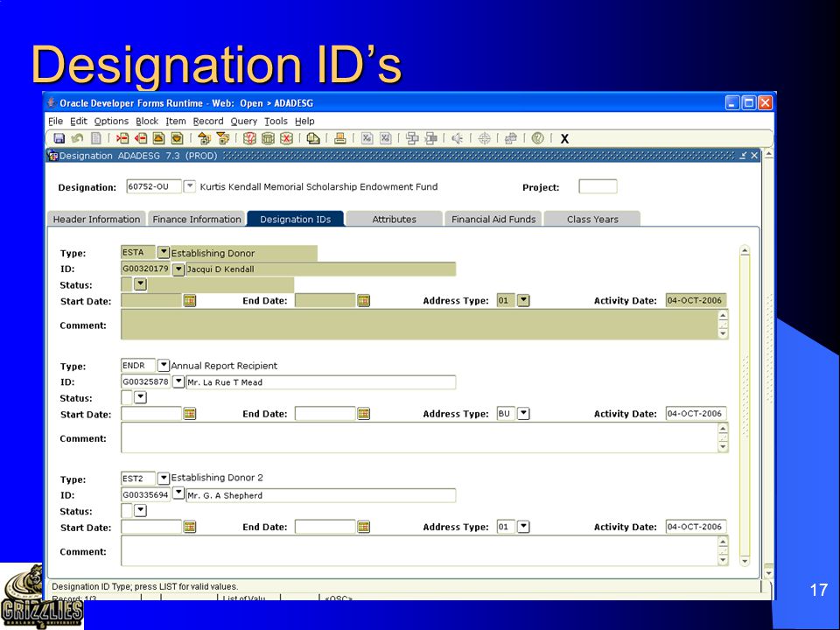Screen dimensions: 840x630
Task: Open the End Date calendar for ESTA record
Action: [364, 300]
